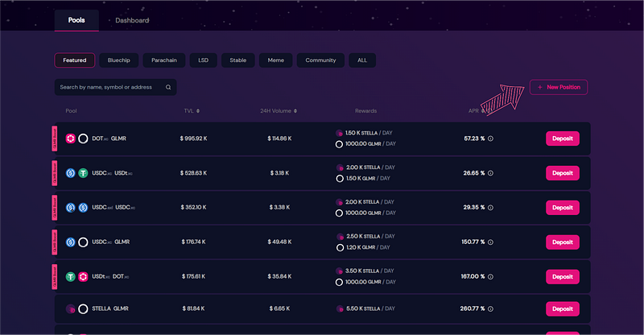The height and width of the screenshot is (335, 644).
Task: Click GLMR Boost tag on USDt DOT row
Action: pyautogui.click(x=54, y=277)
